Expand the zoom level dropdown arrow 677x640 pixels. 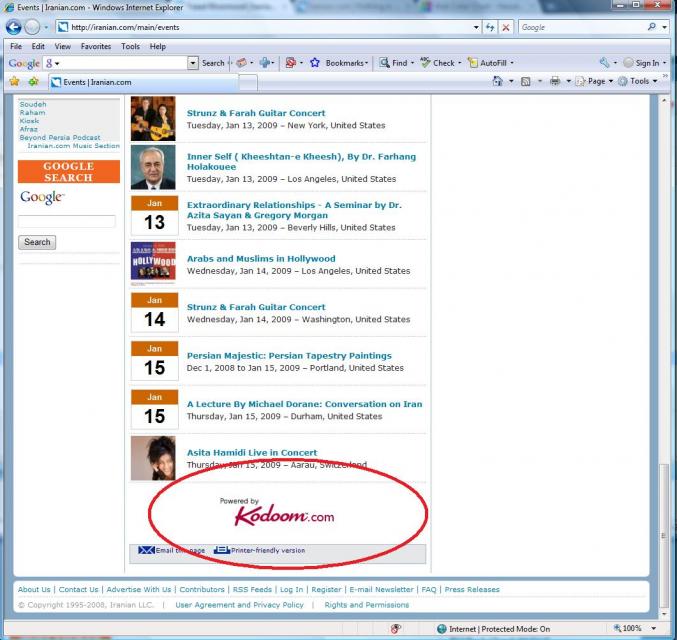654,628
